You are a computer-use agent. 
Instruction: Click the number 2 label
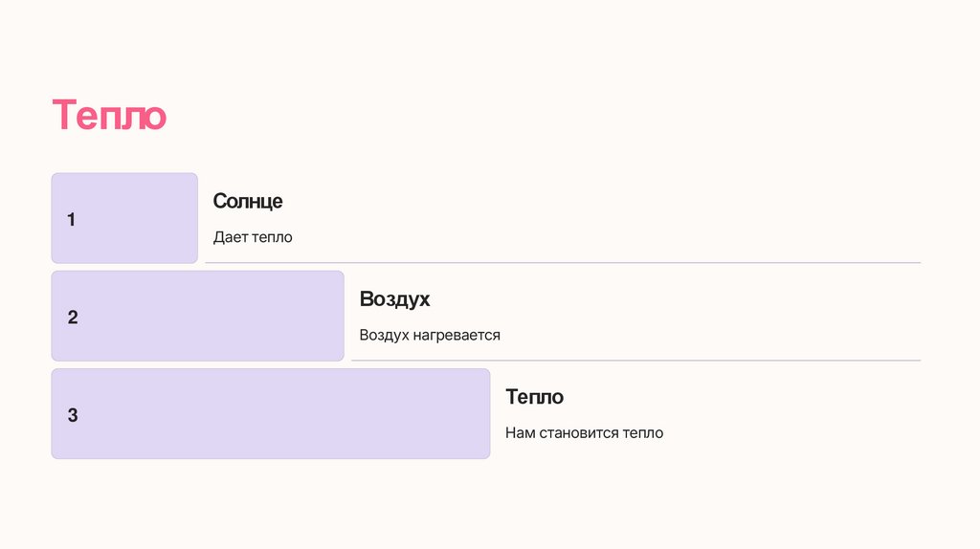73,318
